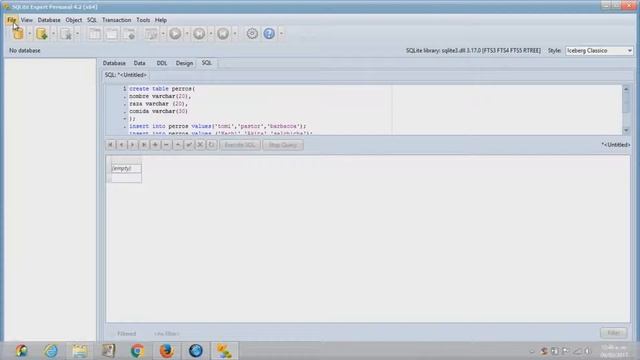This screenshot has width=640, height=360.
Task: Click the Close Database toolbar icon
Action: (66, 34)
